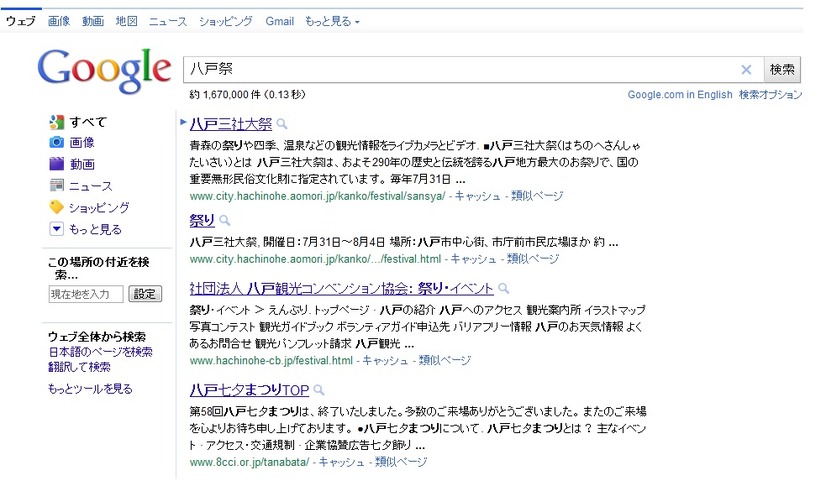Click the 検索 search button
The height and width of the screenshot is (486, 826).
(x=782, y=70)
